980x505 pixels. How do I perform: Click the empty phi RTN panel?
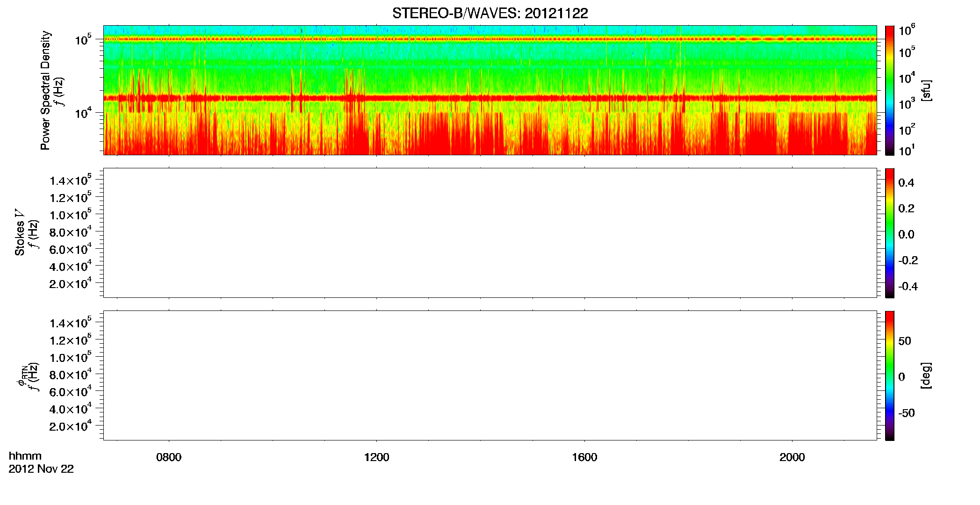pos(490,375)
